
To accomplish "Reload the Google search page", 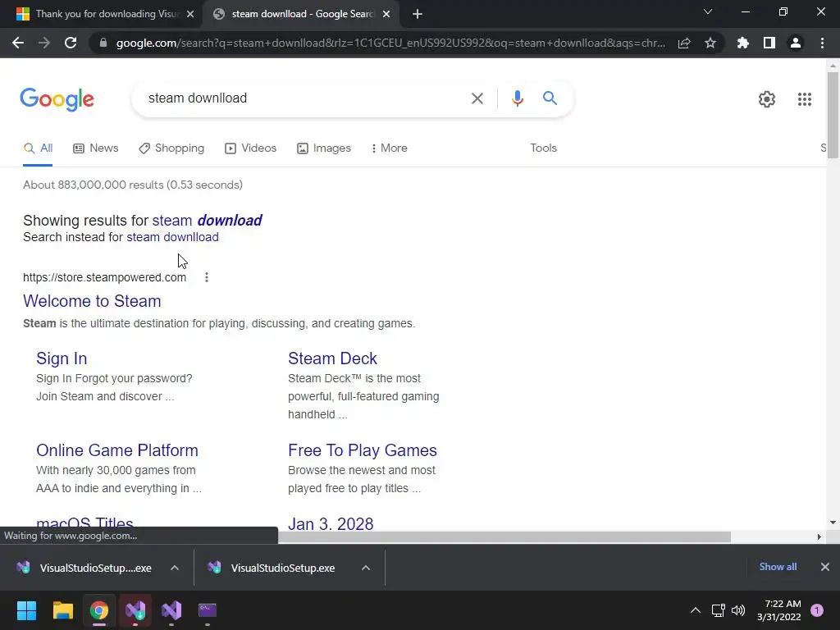I will point(71,43).
